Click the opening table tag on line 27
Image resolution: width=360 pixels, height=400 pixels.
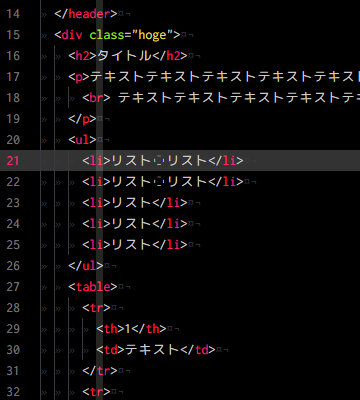(93, 287)
